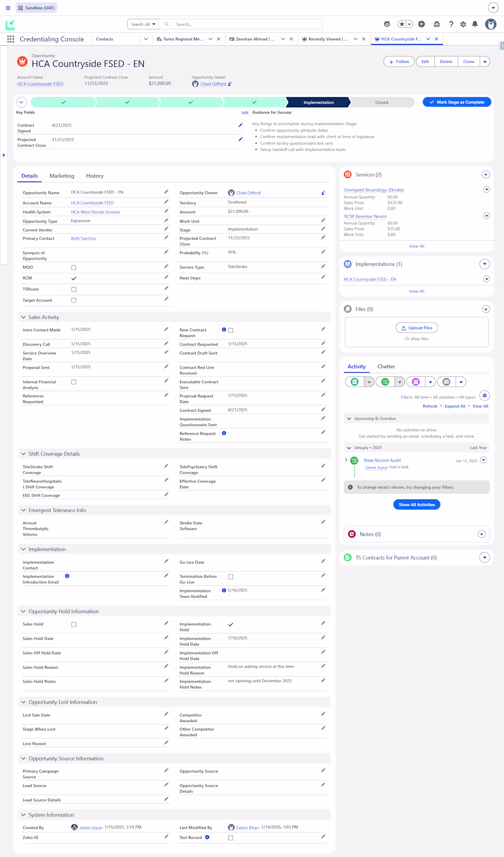Click Show All Activities button
The image size is (504, 857).
(417, 505)
